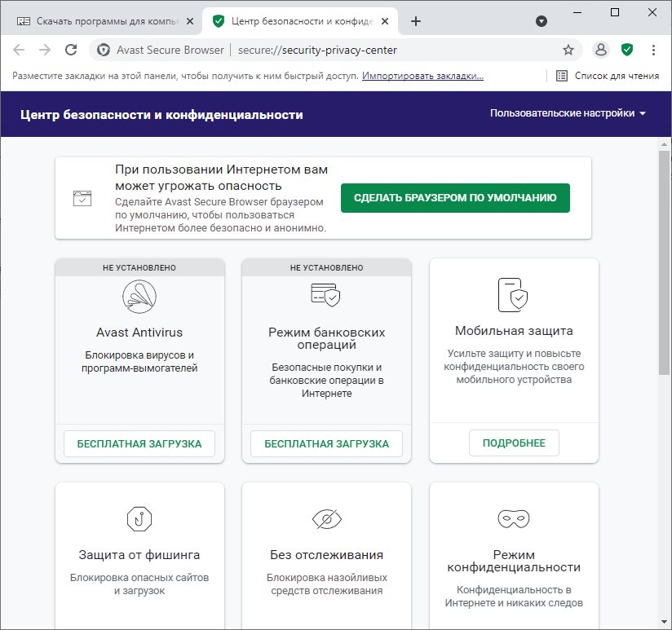Open the three-dot browser menu
Image resolution: width=672 pixels, height=630 pixels.
coord(653,50)
